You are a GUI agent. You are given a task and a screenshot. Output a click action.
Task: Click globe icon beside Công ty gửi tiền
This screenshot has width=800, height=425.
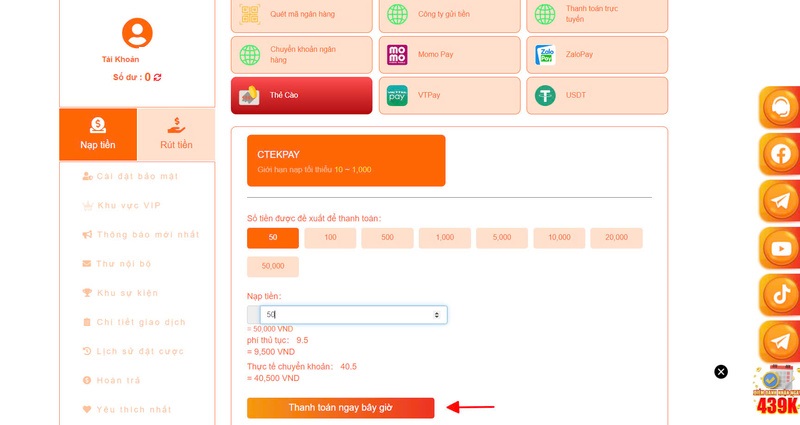(x=397, y=14)
